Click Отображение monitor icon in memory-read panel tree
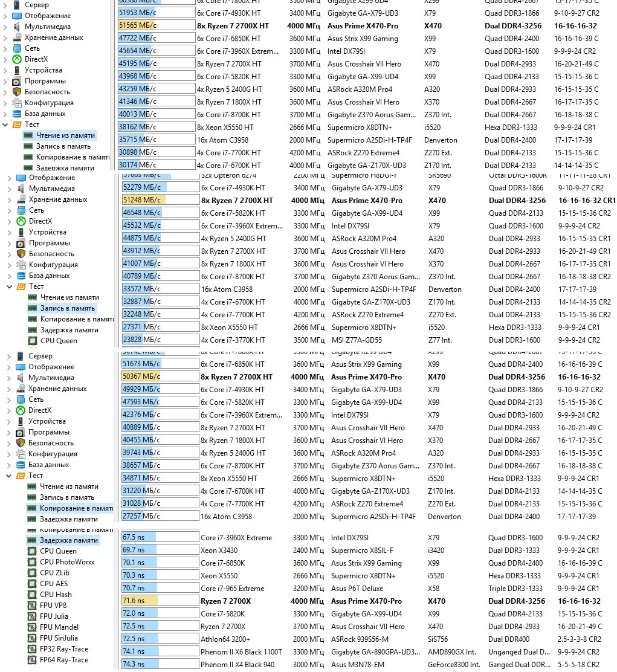 (17, 16)
